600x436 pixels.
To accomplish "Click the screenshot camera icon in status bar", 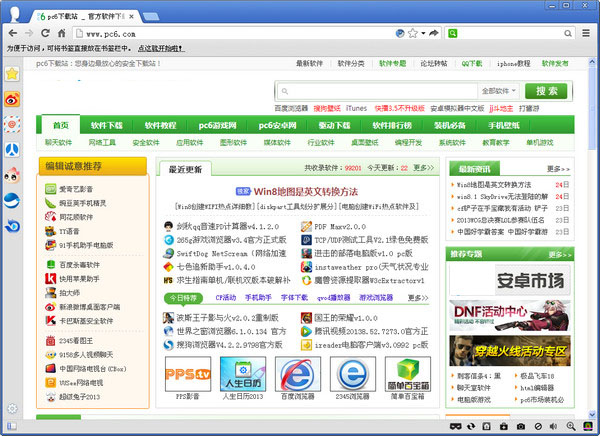I will point(520,426).
